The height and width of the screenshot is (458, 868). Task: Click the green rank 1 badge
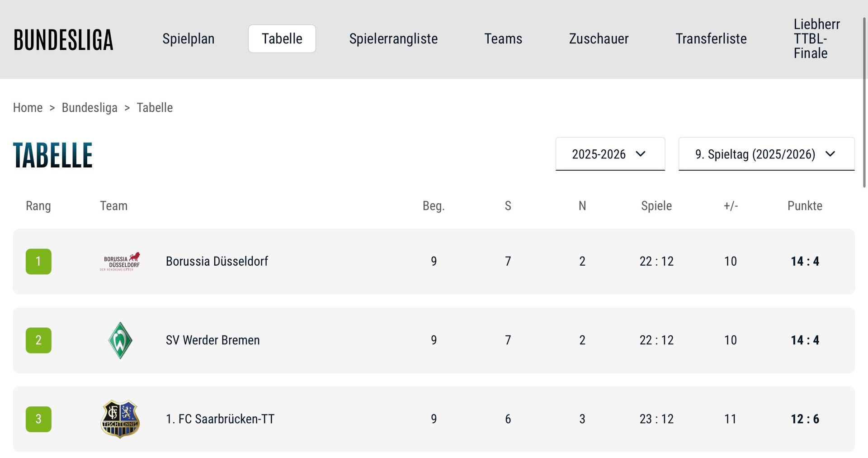point(38,262)
